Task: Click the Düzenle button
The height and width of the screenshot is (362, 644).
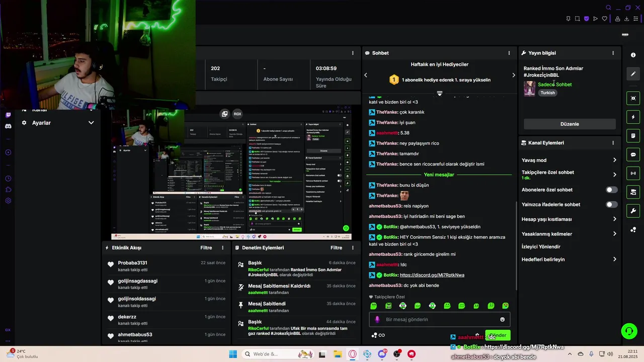Action: pos(570,124)
